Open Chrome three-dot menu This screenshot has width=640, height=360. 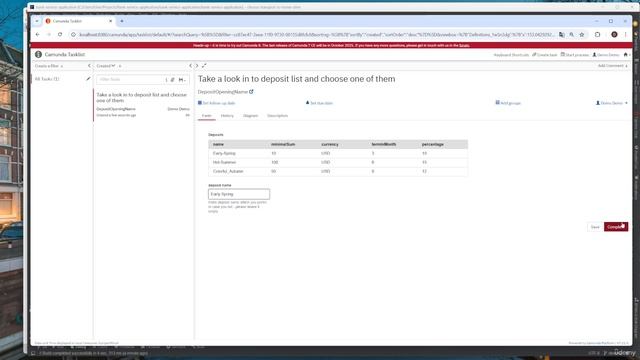(x=626, y=35)
